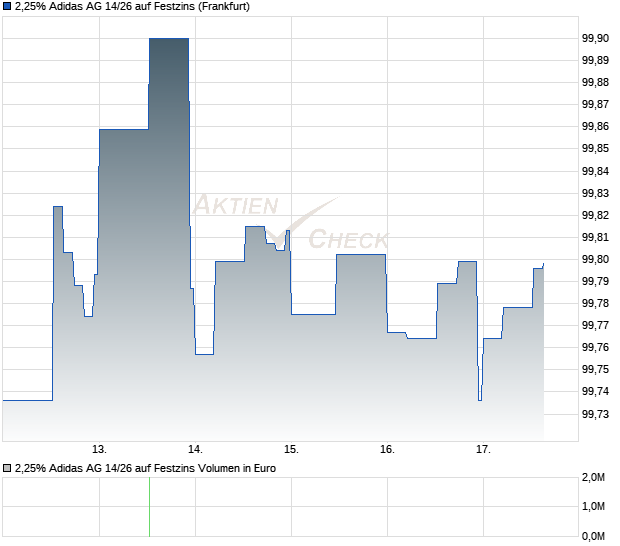Image resolution: width=620 pixels, height=546 pixels.
Task: Click the date label '17.' on time axis
Action: pos(483,450)
